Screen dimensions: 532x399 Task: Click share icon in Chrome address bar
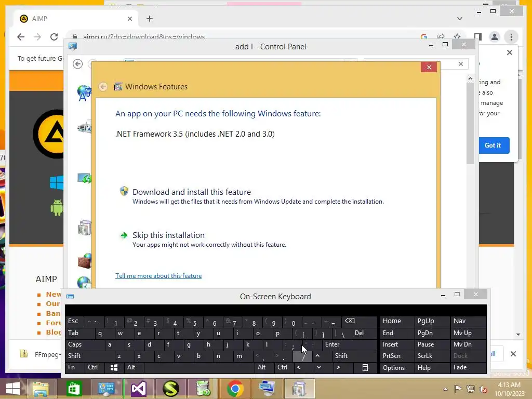441,37
